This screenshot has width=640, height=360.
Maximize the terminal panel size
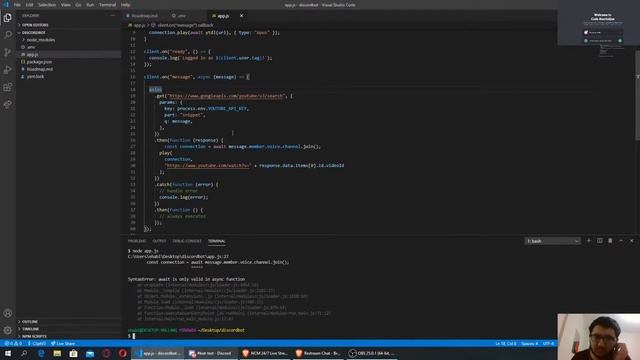(621, 241)
